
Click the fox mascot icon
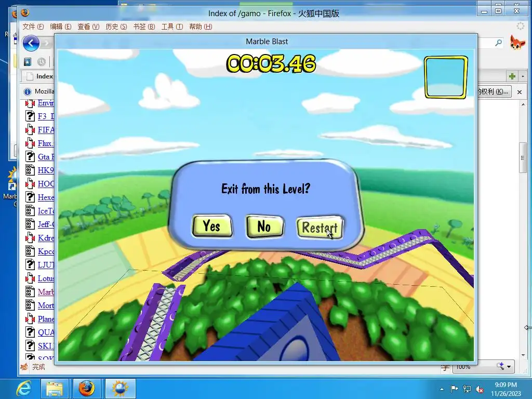(517, 43)
